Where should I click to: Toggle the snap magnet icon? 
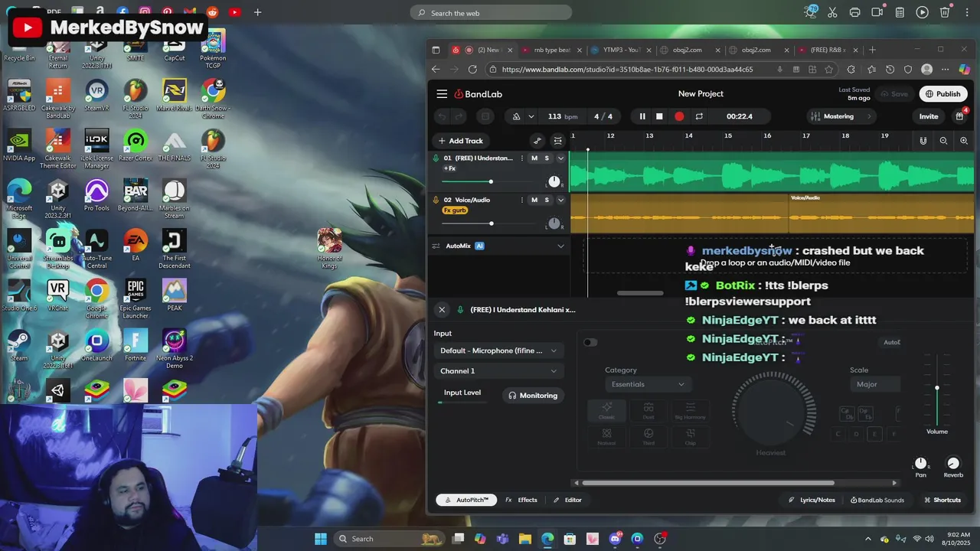pyautogui.click(x=923, y=141)
